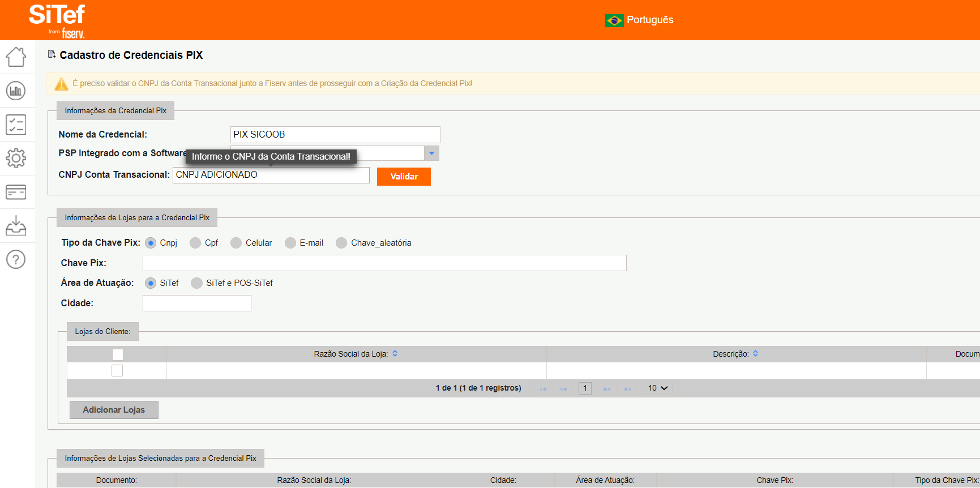Sort by Razão Social da Loja arrows
Image resolution: width=980 pixels, height=488 pixels.
click(x=395, y=353)
